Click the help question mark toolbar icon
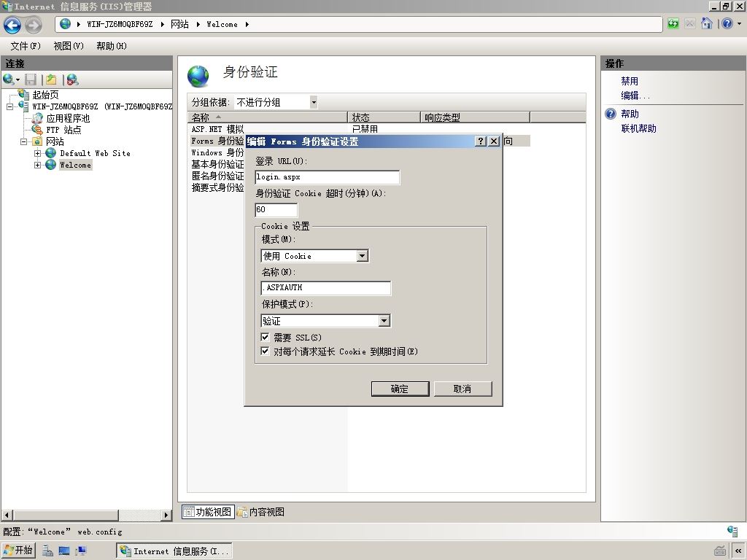747x560 pixels. coord(727,24)
